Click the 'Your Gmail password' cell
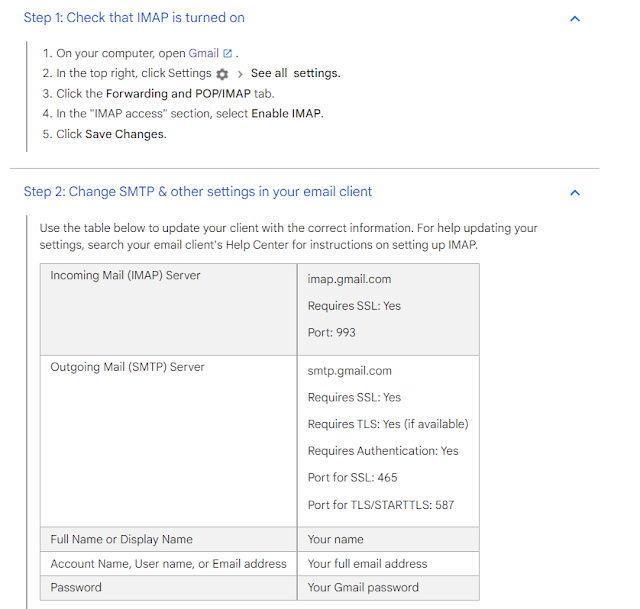The image size is (640, 609). 388,587
